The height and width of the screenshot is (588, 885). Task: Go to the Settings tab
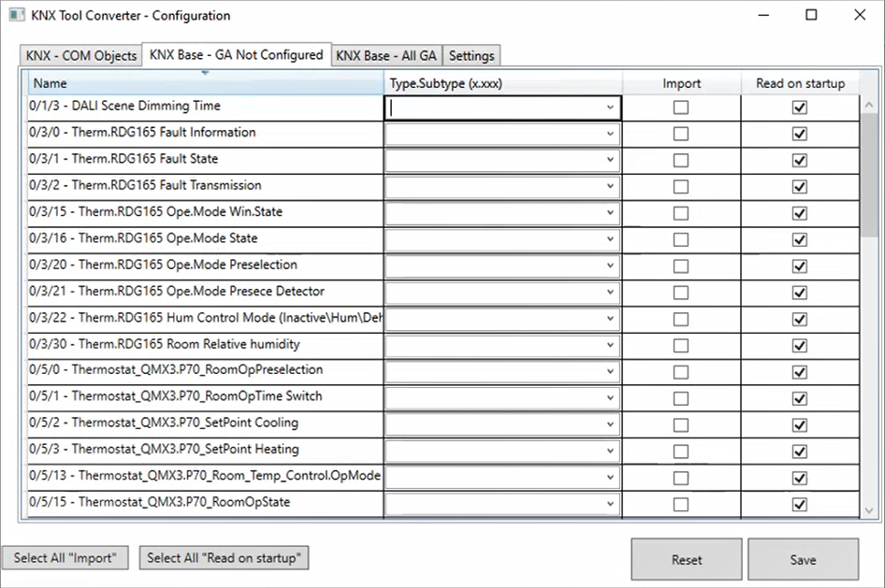pyautogui.click(x=472, y=56)
